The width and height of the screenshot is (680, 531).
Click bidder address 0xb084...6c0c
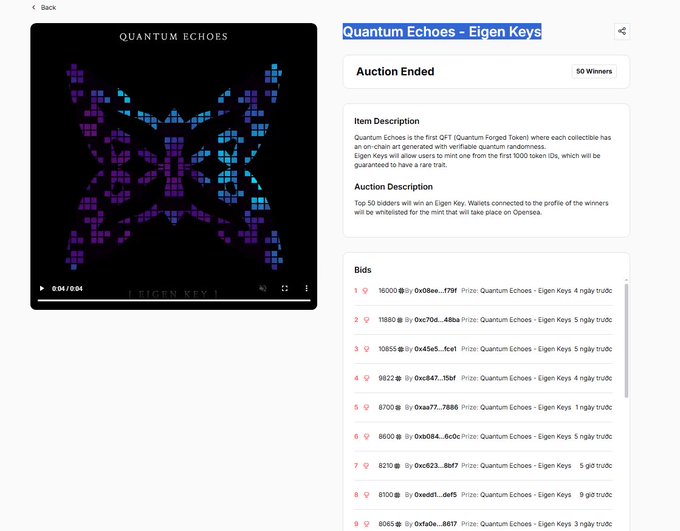pos(437,436)
